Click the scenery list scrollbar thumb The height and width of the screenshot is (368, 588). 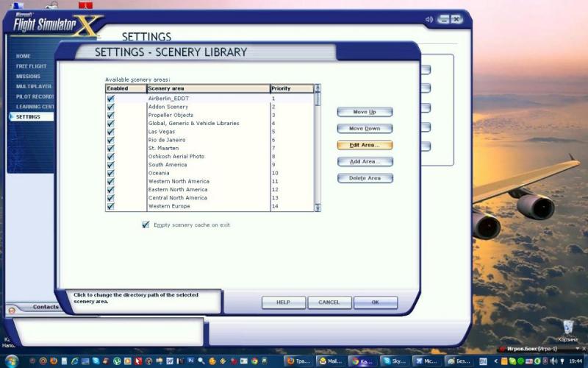coord(318,99)
